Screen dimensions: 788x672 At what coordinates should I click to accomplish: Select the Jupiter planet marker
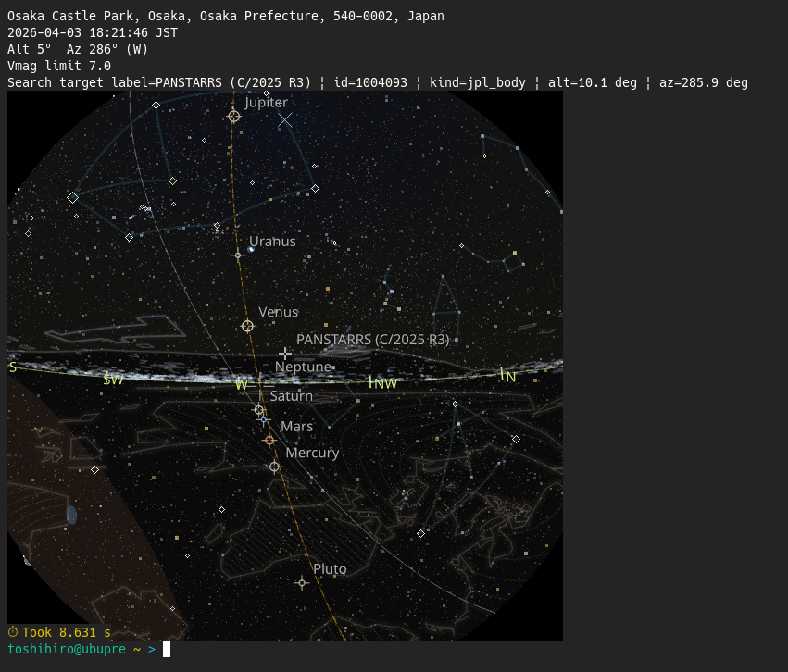[233, 117]
